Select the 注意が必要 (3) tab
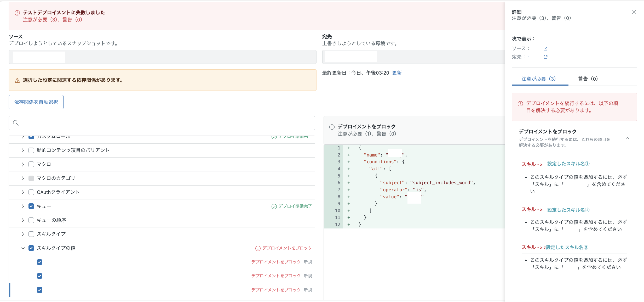The height and width of the screenshot is (302, 644). point(539,79)
